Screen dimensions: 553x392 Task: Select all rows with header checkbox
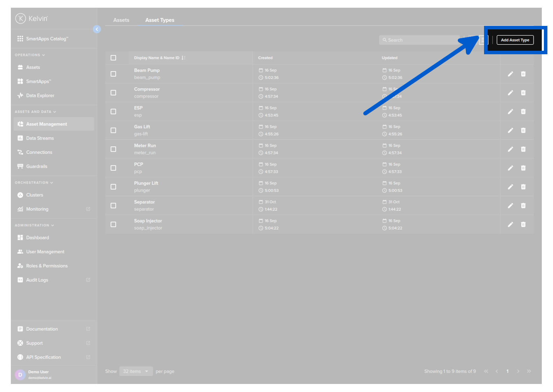click(113, 58)
